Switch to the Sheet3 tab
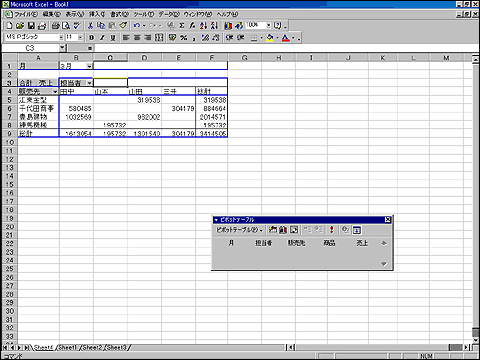The height and width of the screenshot is (360, 480). (x=117, y=347)
